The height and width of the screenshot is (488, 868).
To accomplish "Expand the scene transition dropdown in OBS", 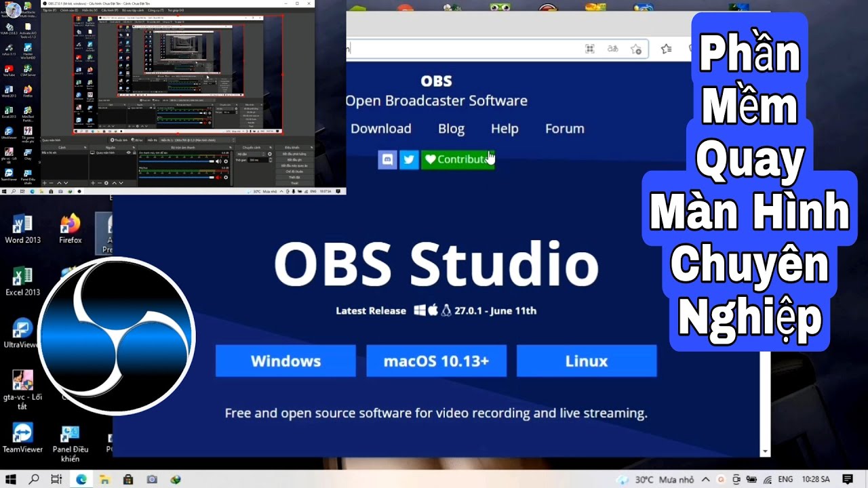I will [x=250, y=154].
